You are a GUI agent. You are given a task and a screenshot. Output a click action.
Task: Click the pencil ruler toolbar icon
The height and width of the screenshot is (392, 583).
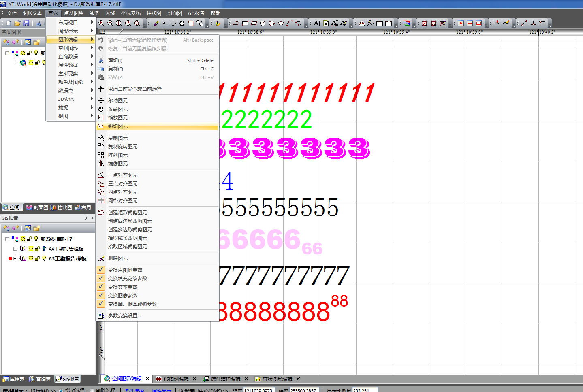(218, 23)
